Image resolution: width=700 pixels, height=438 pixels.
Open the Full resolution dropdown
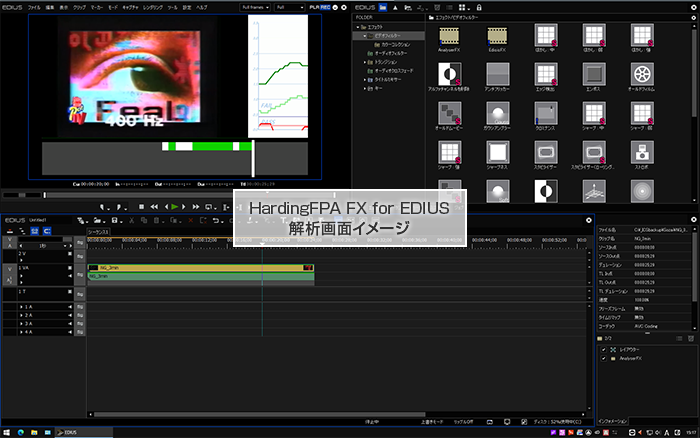pos(289,8)
